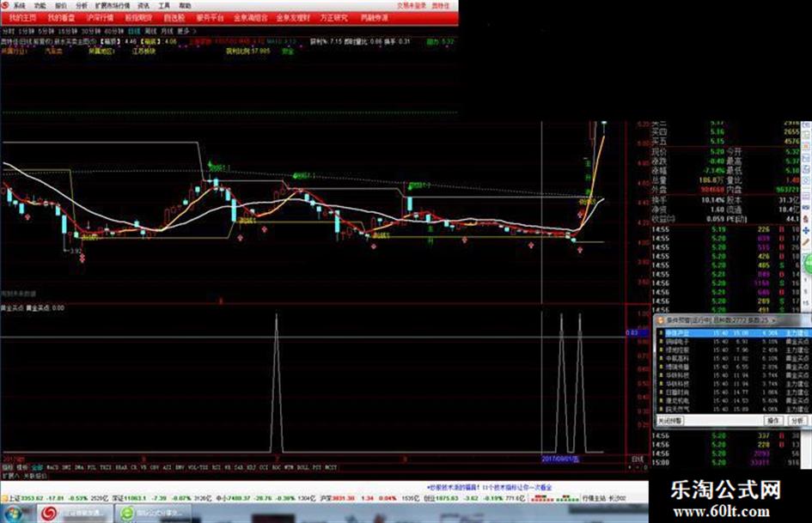Viewport: 812px width, 523px height.
Task: Switch to the 沪深行情 tab
Action: 100,18
